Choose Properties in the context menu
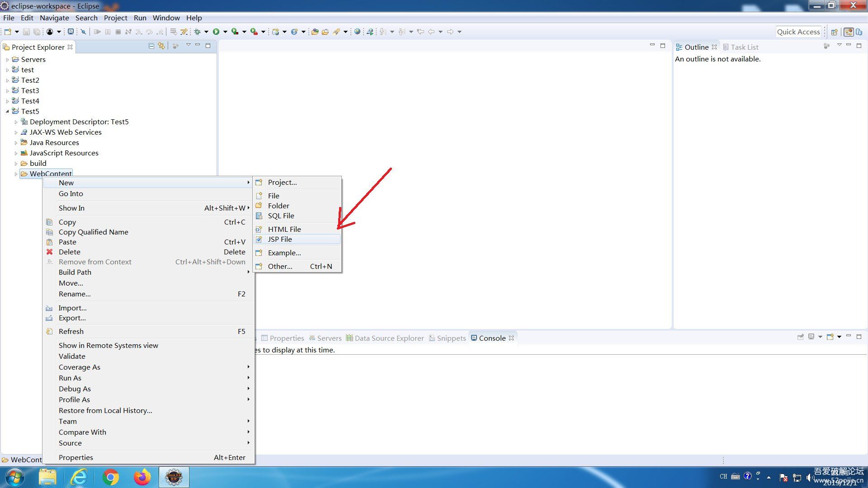The height and width of the screenshot is (488, 868). pyautogui.click(x=148, y=458)
